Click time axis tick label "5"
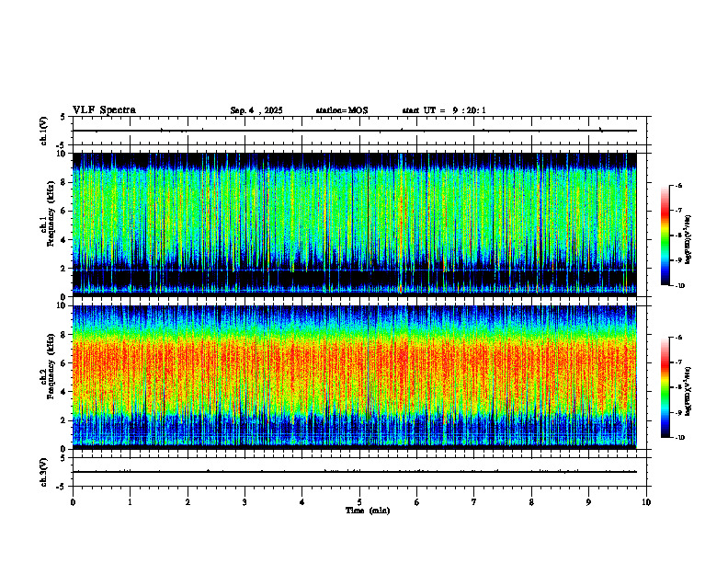 tap(359, 502)
